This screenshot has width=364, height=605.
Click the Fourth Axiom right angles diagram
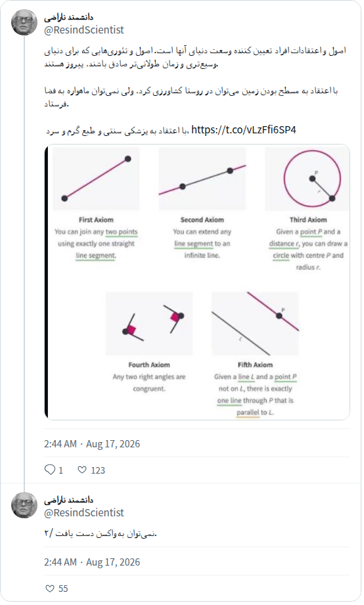pyautogui.click(x=149, y=323)
